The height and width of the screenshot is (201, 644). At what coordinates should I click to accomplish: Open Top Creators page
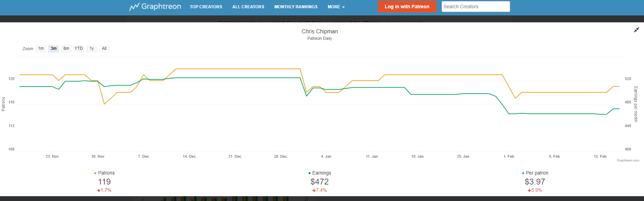(206, 7)
